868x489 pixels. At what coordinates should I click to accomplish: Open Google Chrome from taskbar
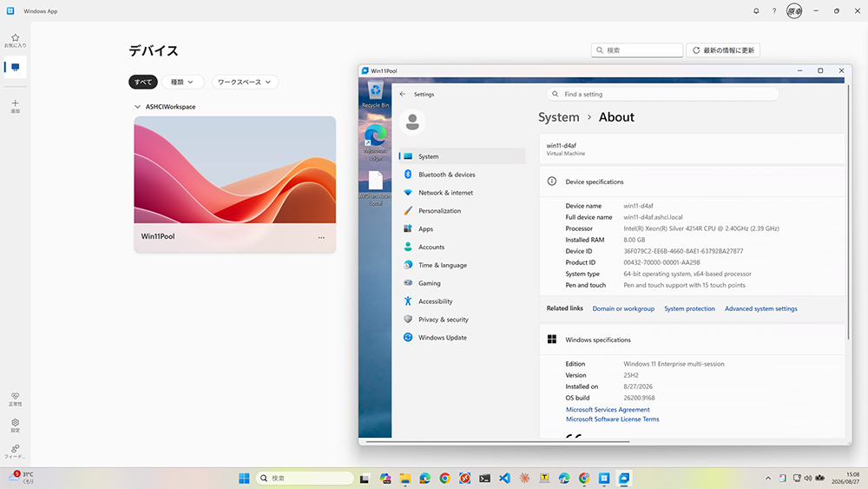click(x=444, y=479)
